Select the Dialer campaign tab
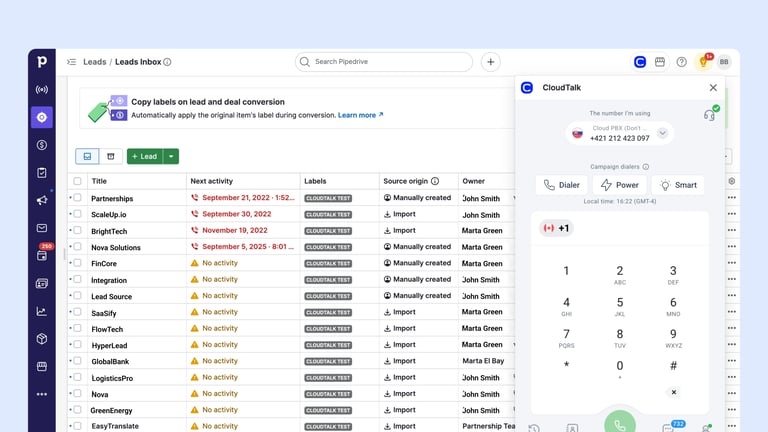 click(x=561, y=185)
